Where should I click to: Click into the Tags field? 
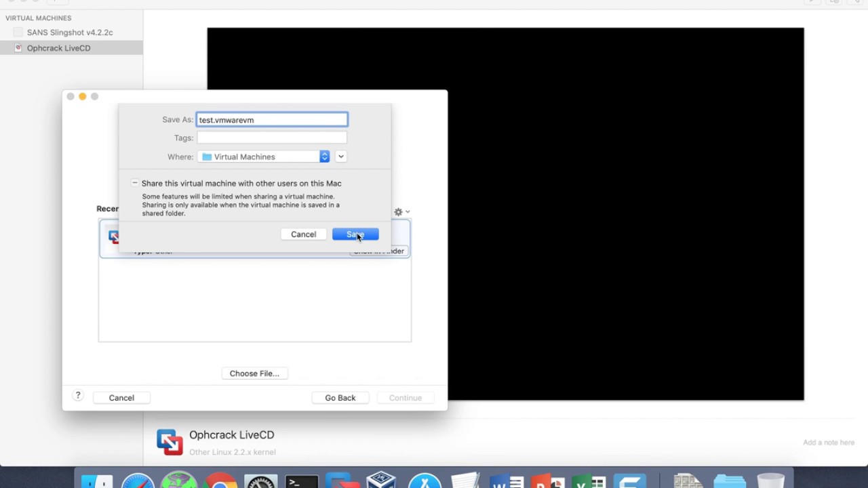(x=272, y=138)
